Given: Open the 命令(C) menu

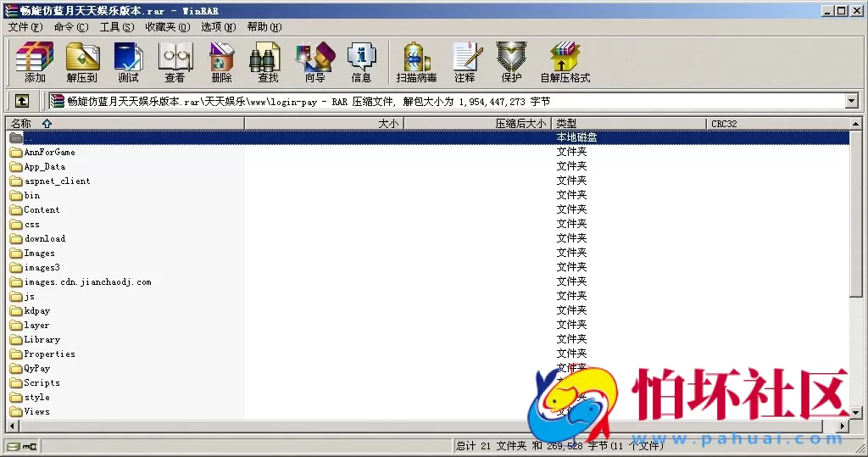Looking at the screenshot, I should click(x=71, y=26).
